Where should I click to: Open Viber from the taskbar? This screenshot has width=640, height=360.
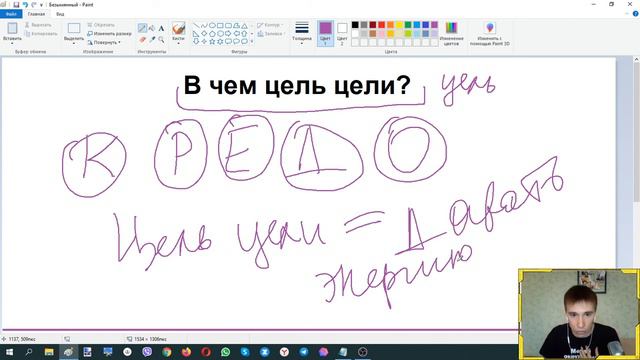click(147, 351)
